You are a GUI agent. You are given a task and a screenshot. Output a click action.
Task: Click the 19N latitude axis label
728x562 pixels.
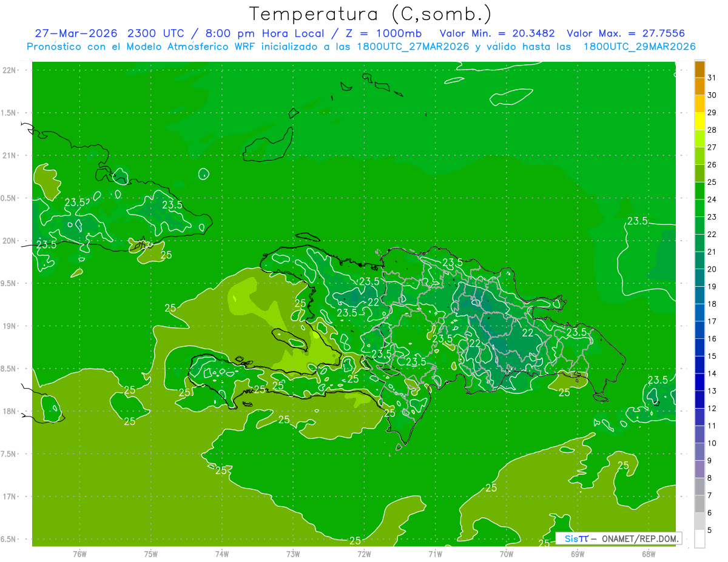10,326
